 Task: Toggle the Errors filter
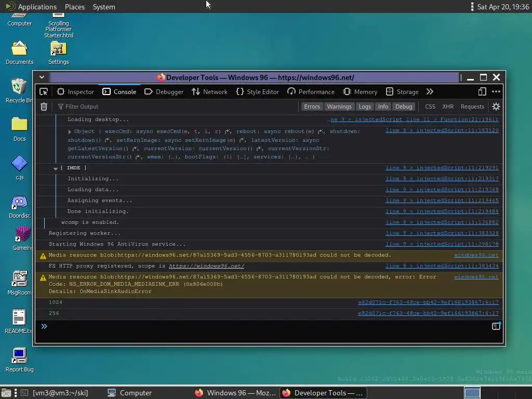click(312, 107)
